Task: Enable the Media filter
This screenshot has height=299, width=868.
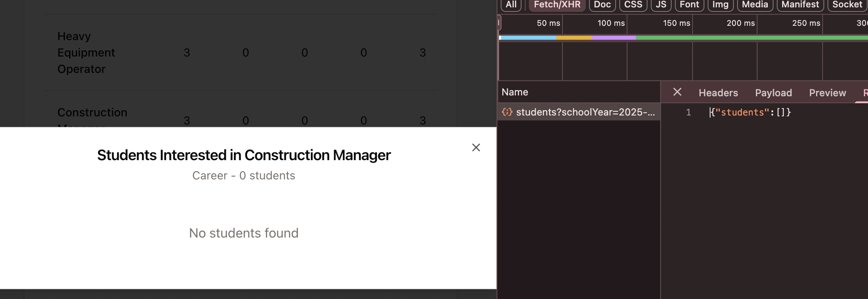Action: (x=755, y=5)
